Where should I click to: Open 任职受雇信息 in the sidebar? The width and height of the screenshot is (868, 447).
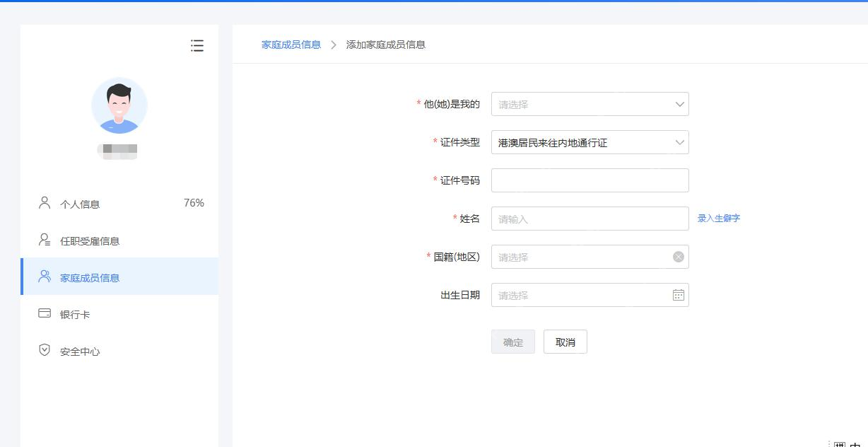coord(119,240)
